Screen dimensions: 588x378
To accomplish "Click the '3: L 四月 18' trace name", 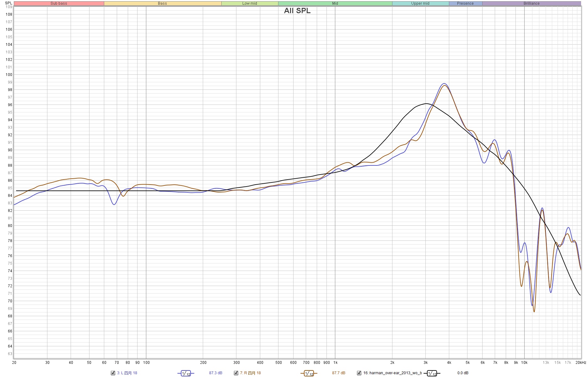I will (x=127, y=373).
